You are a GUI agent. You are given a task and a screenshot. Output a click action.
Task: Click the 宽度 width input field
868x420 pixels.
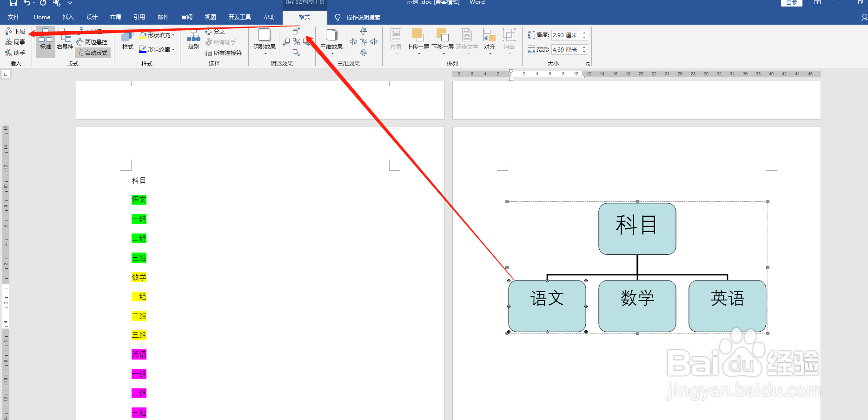tap(566, 49)
